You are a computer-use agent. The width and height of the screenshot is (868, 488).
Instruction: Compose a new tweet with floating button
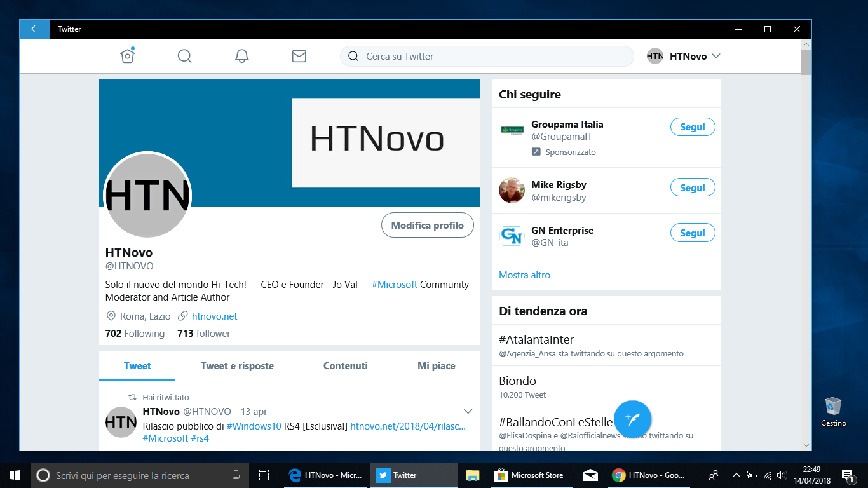coord(632,419)
